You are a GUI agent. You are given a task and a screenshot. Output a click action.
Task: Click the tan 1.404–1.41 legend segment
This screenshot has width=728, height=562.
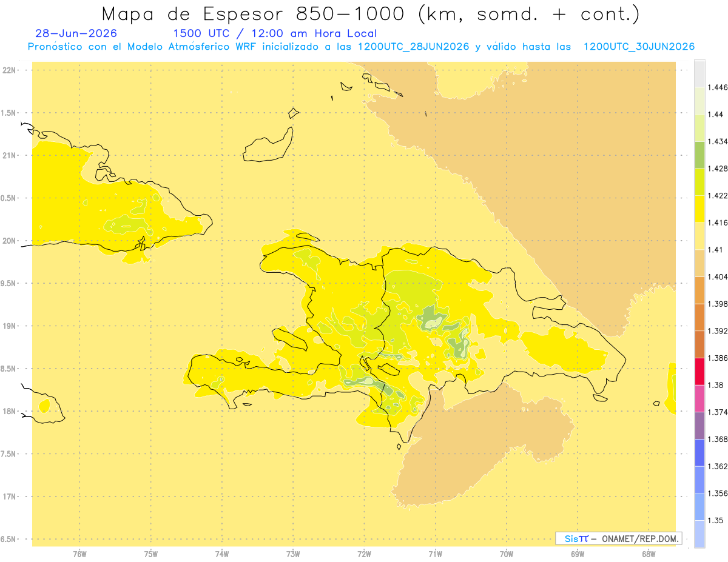(699, 263)
